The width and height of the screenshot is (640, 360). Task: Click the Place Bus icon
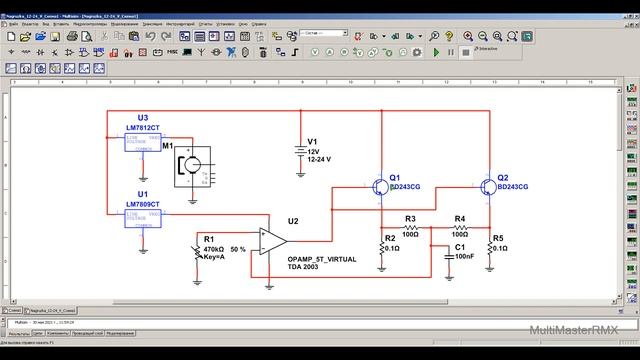coord(295,52)
